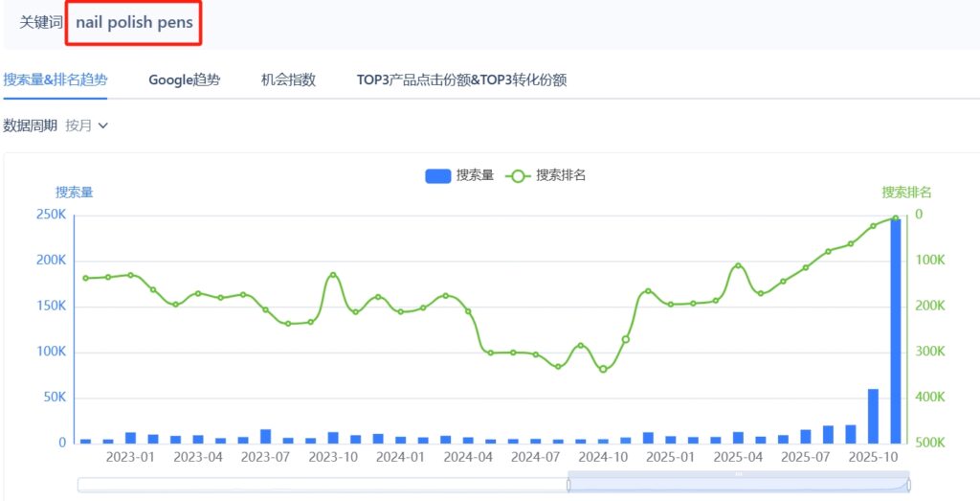Click the first green data point on the line
Viewport: 980px width, 501px height.
tap(85, 278)
